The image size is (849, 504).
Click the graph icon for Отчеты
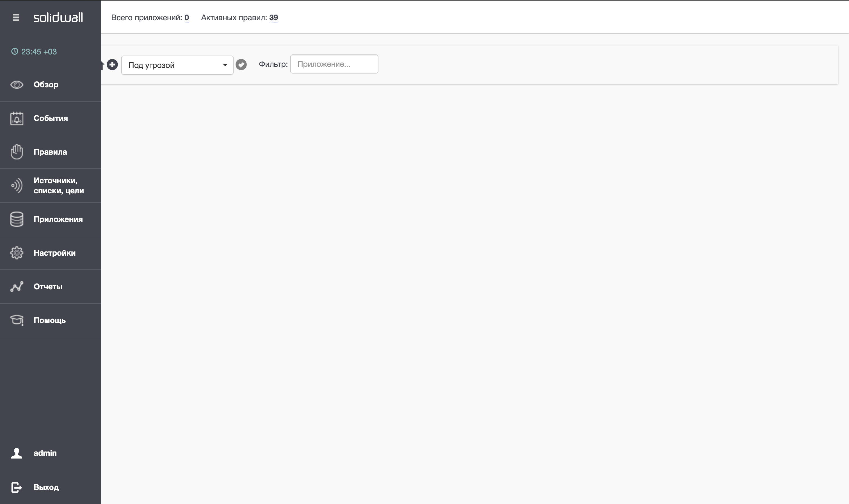(17, 286)
